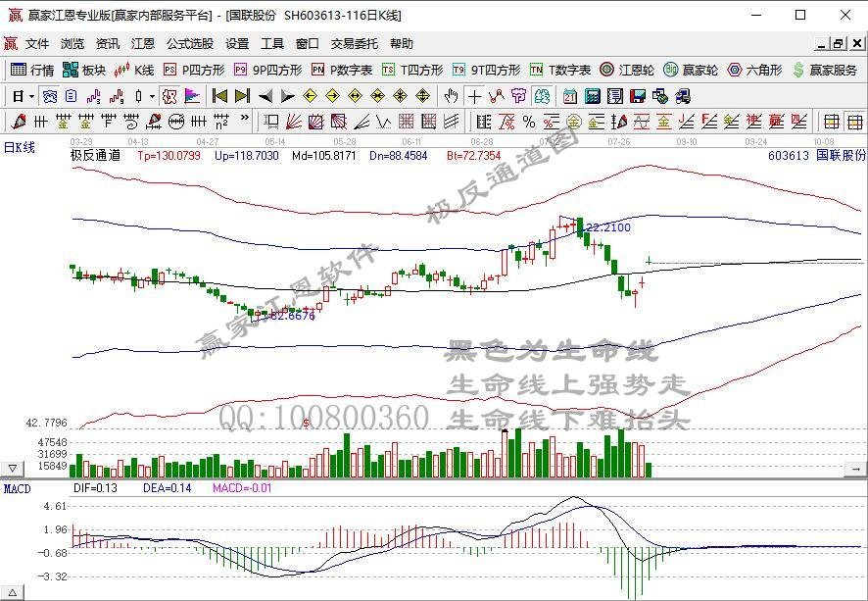868x601 pixels.
Task: Click the DIF=0.13 value
Action: (95, 488)
